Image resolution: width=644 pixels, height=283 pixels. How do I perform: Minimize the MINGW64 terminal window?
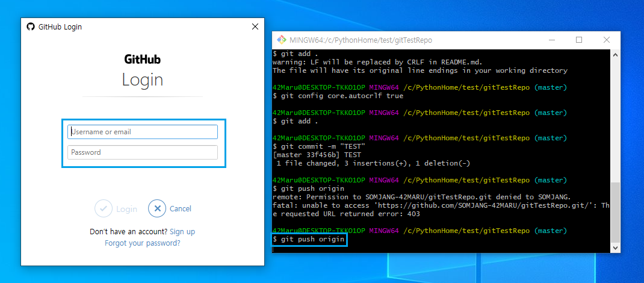551,40
